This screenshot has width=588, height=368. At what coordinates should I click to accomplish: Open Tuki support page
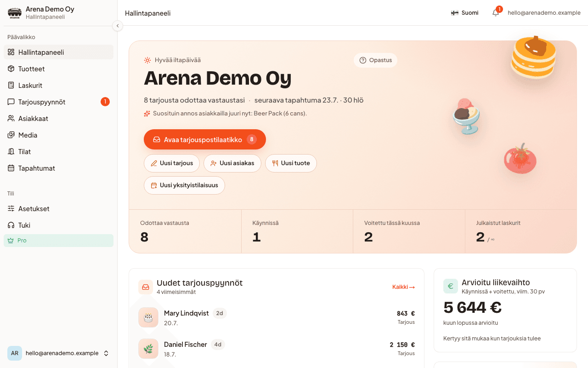[x=58, y=225]
